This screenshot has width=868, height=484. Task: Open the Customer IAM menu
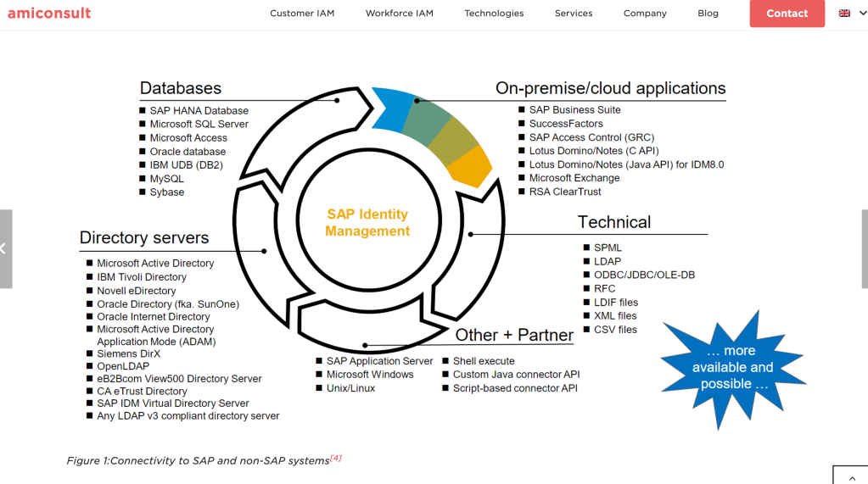click(302, 14)
